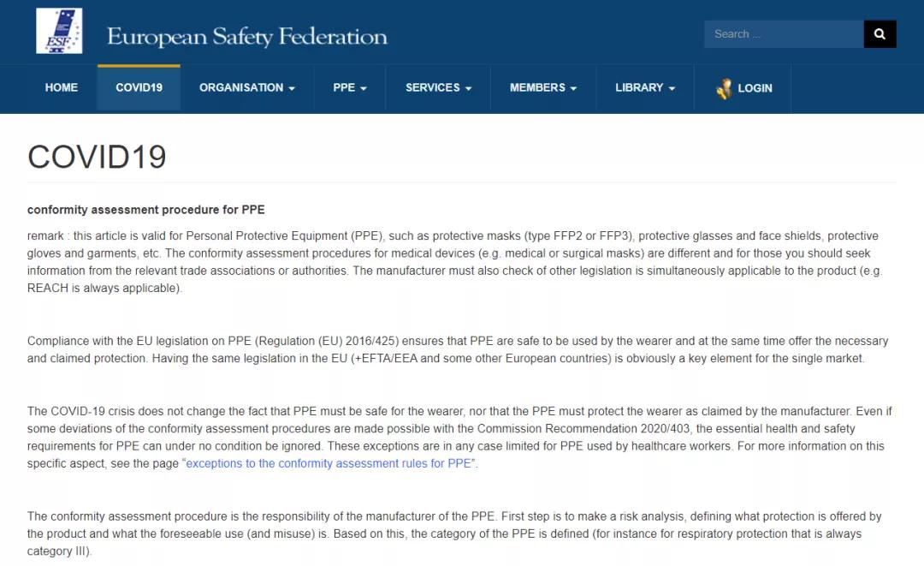Screen dimensions: 924x566
Task: Open the MEMBERS dropdown menu
Action: pyautogui.click(x=542, y=87)
